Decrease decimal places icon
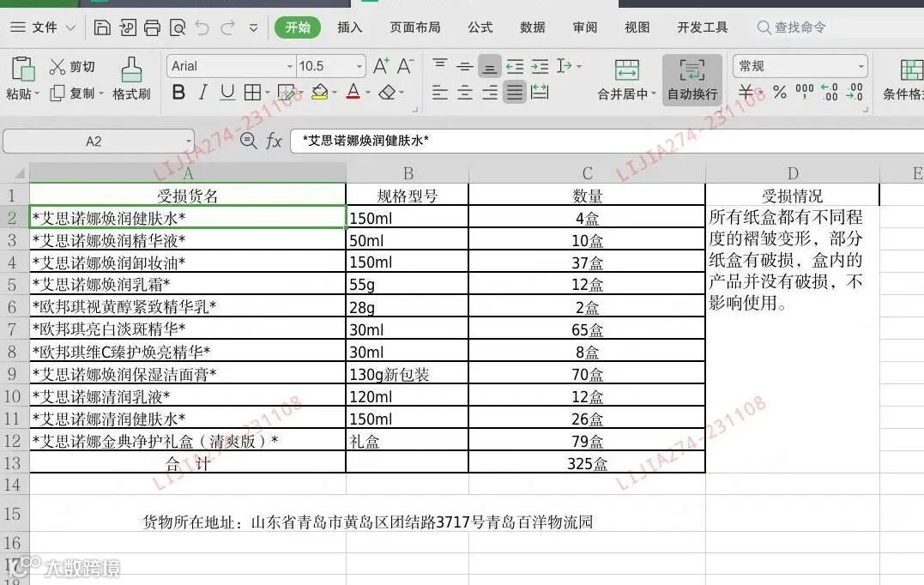 click(x=855, y=93)
